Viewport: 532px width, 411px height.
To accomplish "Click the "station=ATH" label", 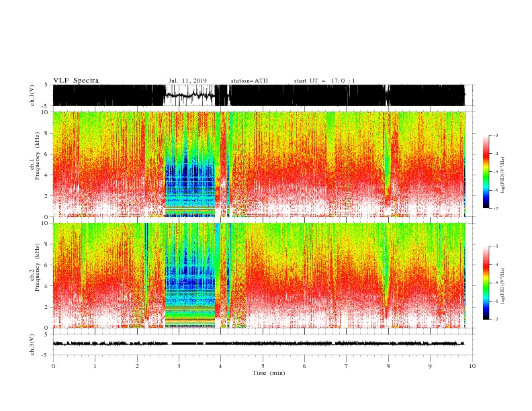I will (x=249, y=81).
